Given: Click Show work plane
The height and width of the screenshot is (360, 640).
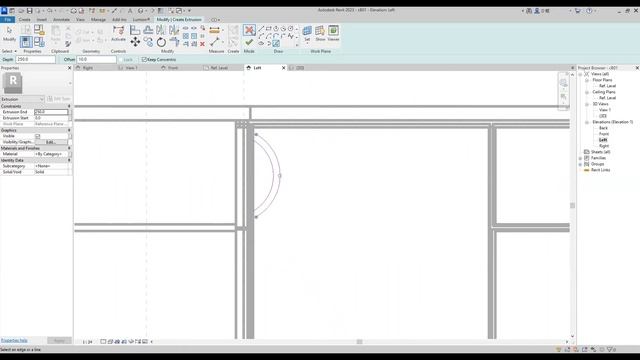Looking at the screenshot, I should (x=320, y=33).
